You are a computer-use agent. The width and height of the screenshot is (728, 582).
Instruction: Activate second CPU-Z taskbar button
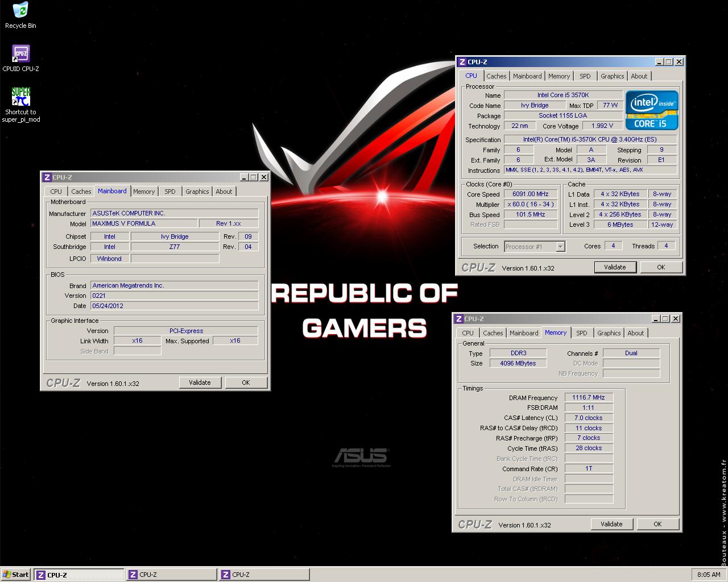click(x=171, y=575)
